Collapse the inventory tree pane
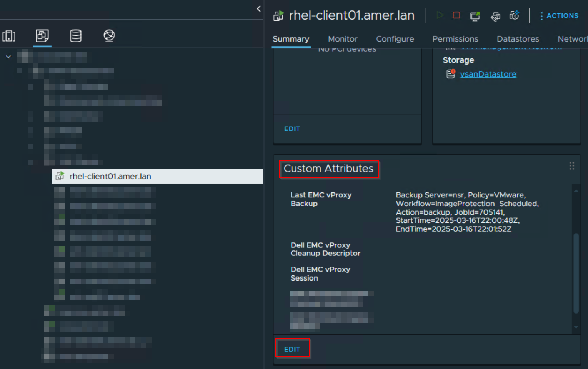The width and height of the screenshot is (588, 369). [x=258, y=8]
